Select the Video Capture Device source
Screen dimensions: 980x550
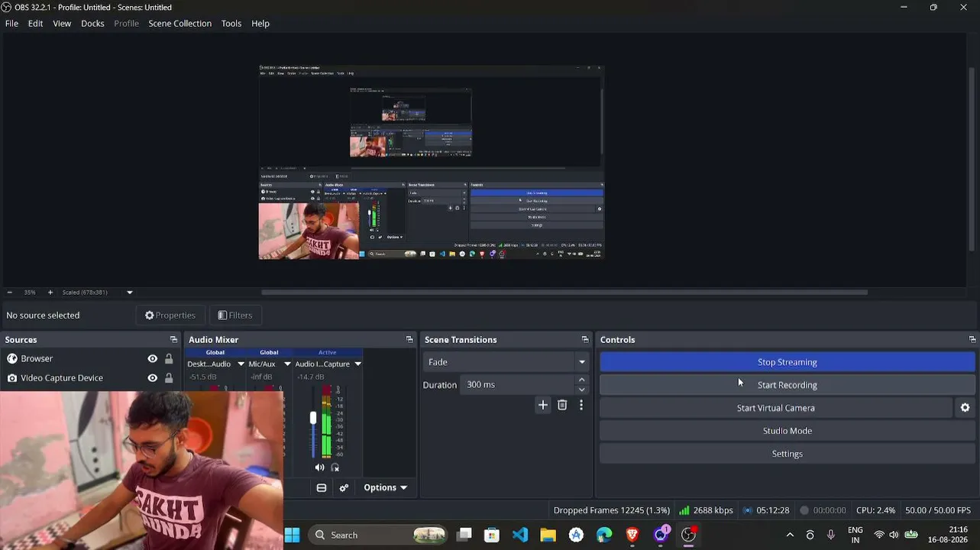tap(90, 378)
